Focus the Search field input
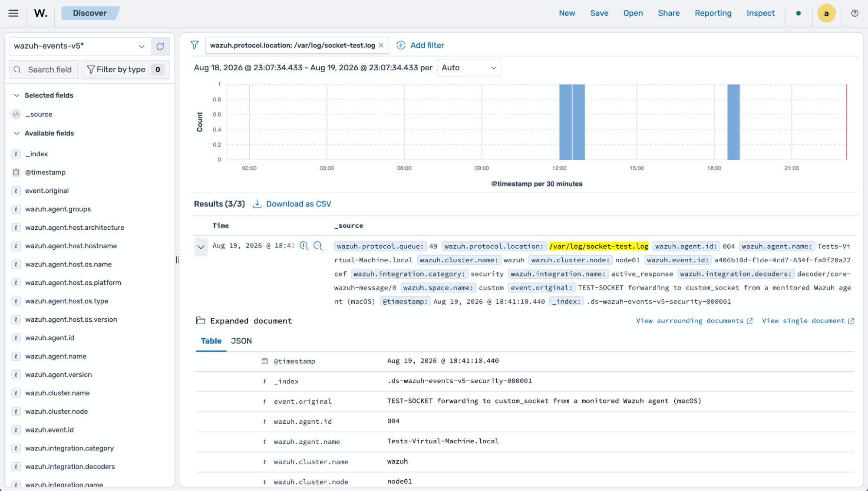 point(44,69)
